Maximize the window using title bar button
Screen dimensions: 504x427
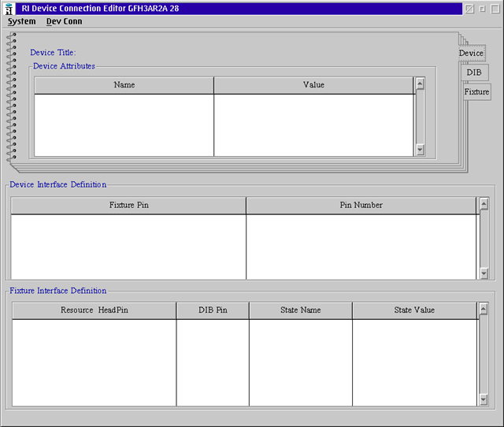[495, 9]
